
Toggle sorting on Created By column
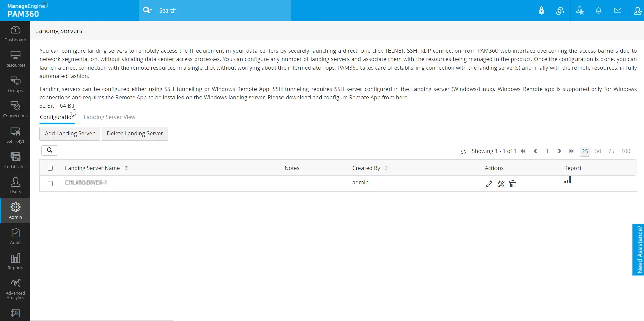pos(387,168)
